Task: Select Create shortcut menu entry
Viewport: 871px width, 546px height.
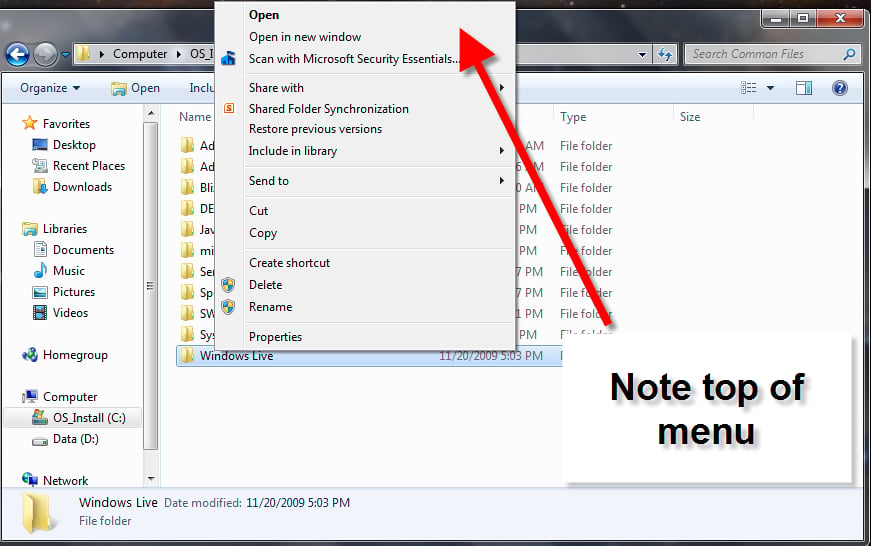Action: 289,263
